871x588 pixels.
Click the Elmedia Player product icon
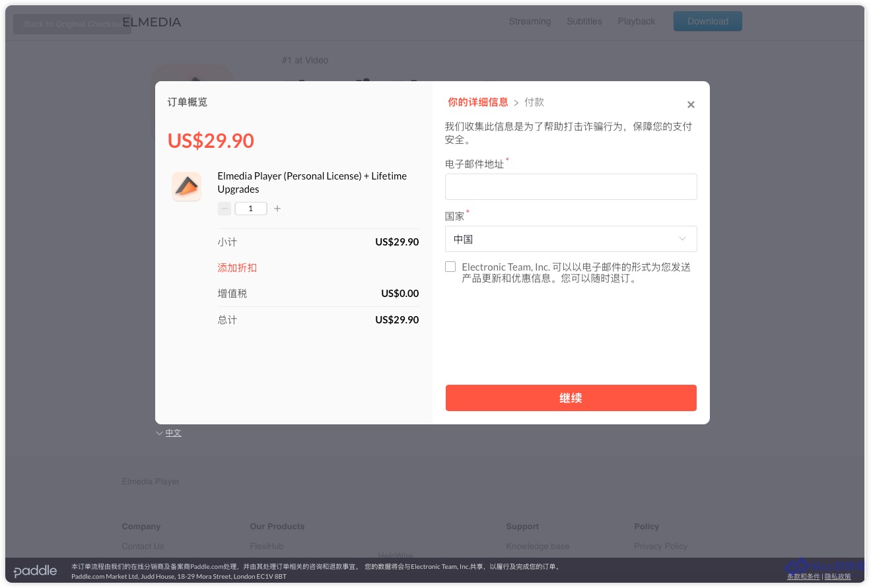coord(186,187)
